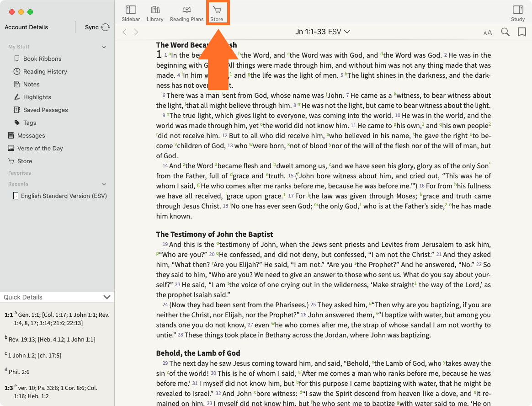This screenshot has height=406, width=532.
Task: Click verse number 29 in the passage
Action: pyautogui.click(x=165, y=363)
